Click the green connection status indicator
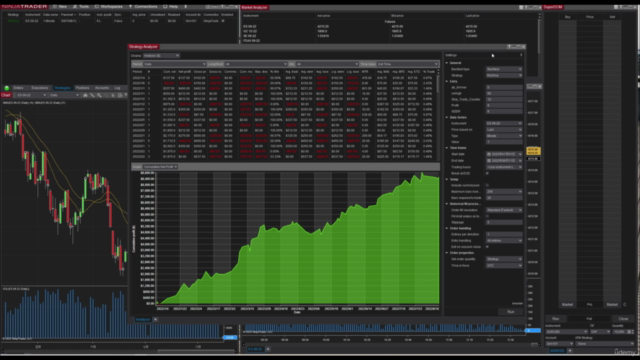Viewport: 640px width, 360px height. (7, 88)
